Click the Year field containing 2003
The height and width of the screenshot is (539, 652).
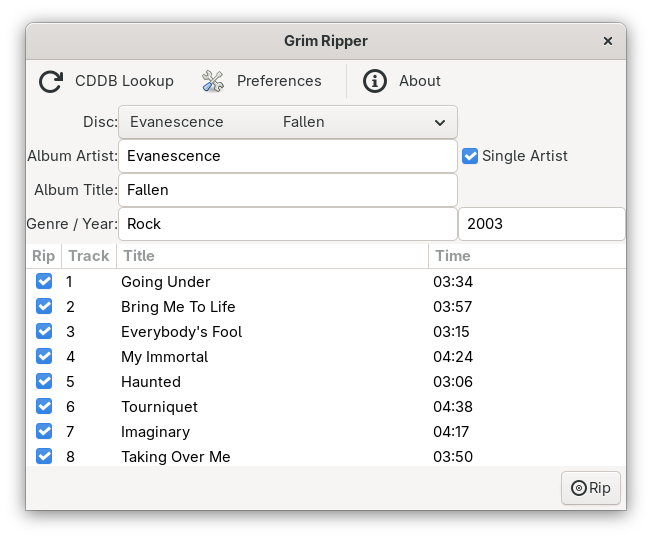tap(542, 224)
